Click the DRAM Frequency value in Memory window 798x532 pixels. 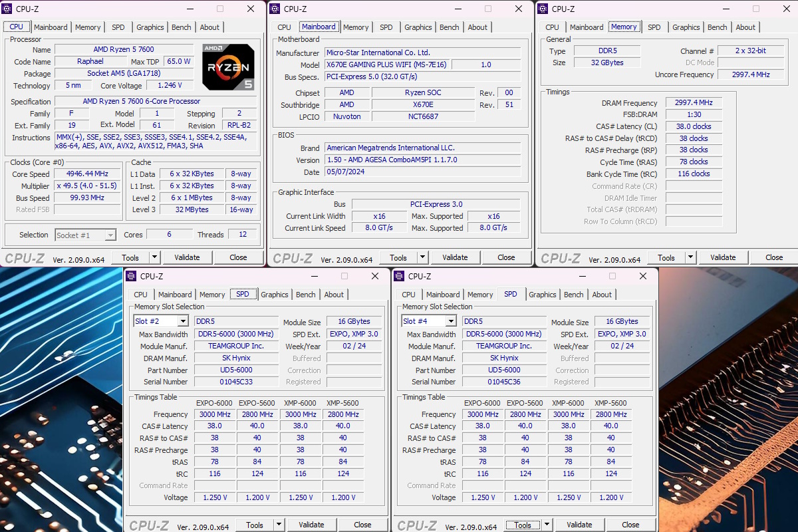[694, 103]
